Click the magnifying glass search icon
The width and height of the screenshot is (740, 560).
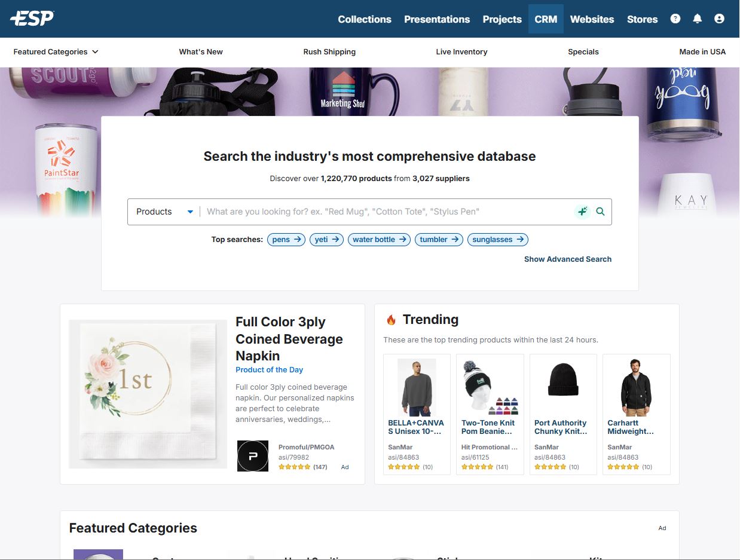[600, 212]
